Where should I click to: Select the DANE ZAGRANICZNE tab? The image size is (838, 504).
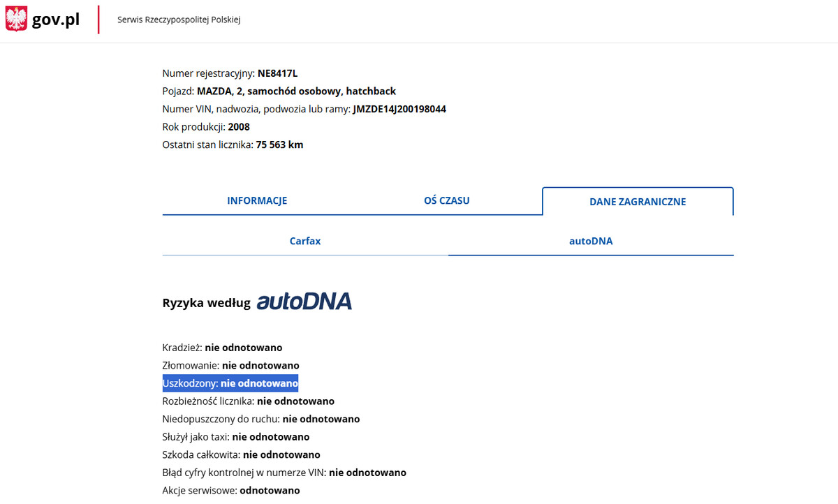pos(637,202)
